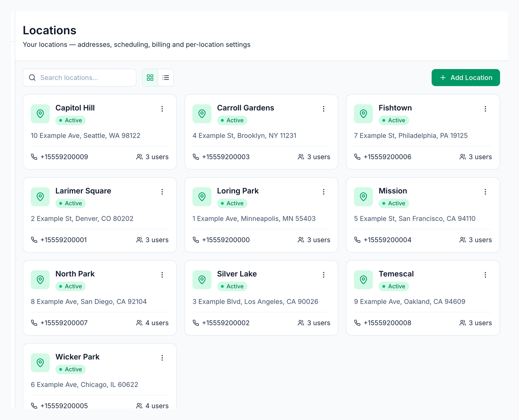Open the Wicker Park kebab menu
The image size is (519, 420).
162,358
